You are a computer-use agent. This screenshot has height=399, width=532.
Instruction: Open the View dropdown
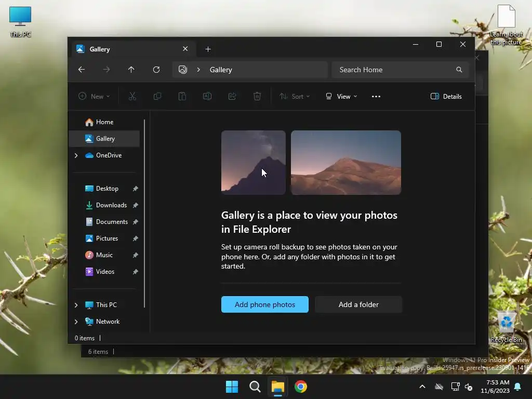click(341, 96)
